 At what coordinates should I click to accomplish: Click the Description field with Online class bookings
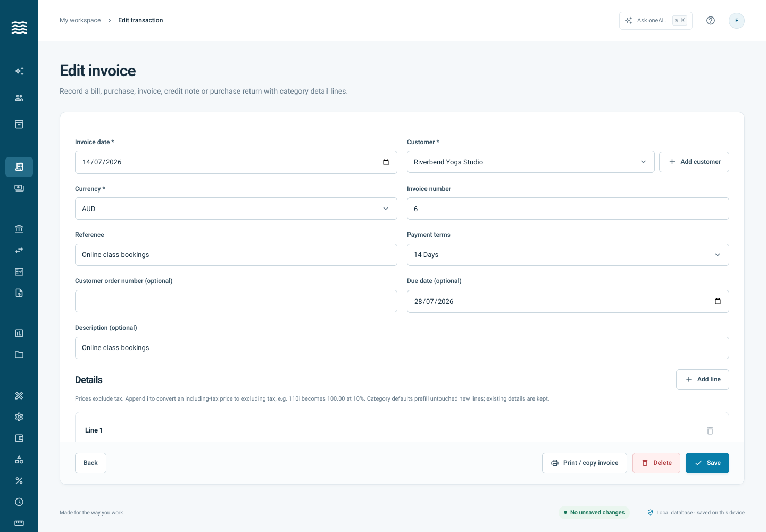pyautogui.click(x=402, y=348)
